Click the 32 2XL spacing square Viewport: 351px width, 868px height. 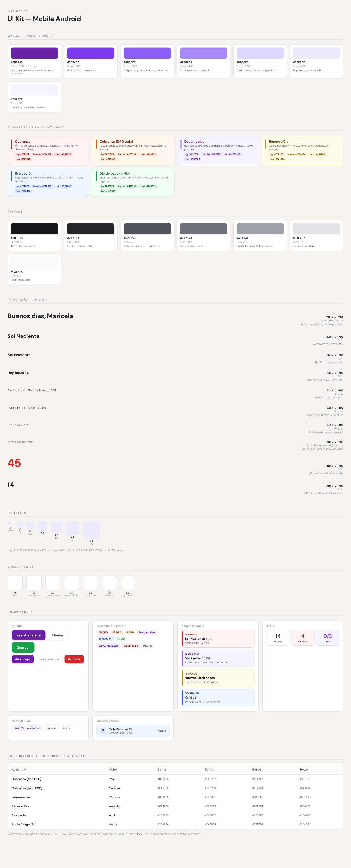tap(91, 530)
